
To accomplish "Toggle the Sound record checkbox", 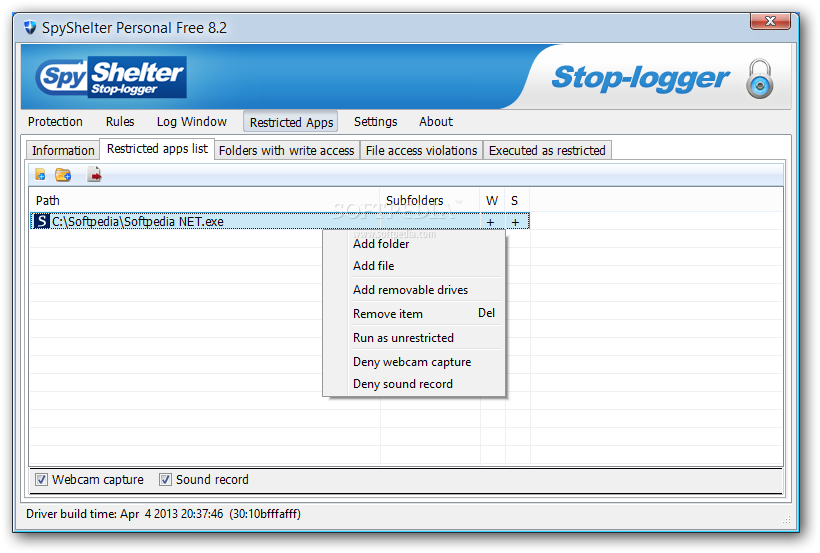I will 165,479.
